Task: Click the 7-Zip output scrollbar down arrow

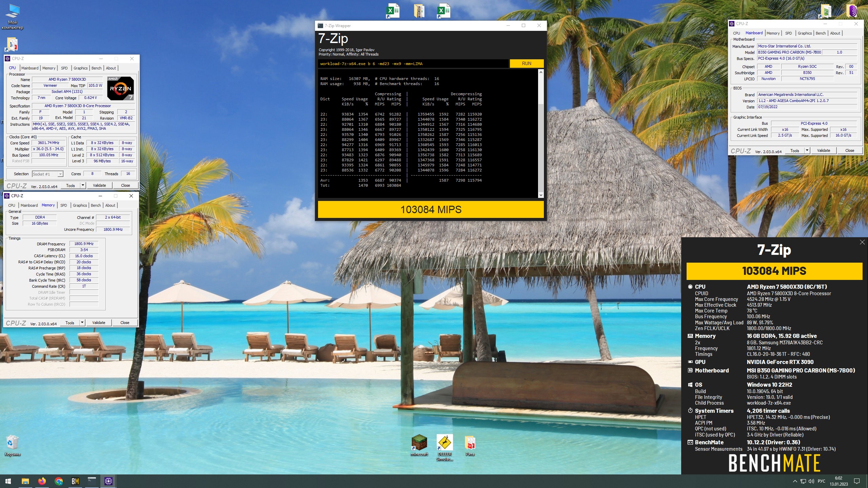Action: tap(541, 195)
